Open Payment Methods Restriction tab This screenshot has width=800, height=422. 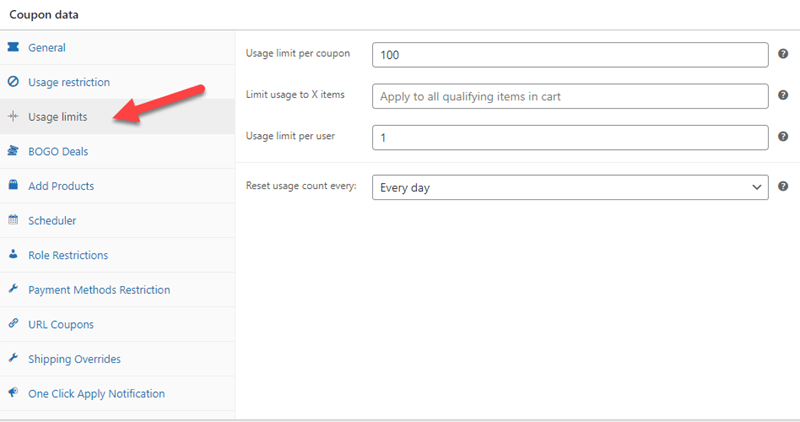pos(117,290)
